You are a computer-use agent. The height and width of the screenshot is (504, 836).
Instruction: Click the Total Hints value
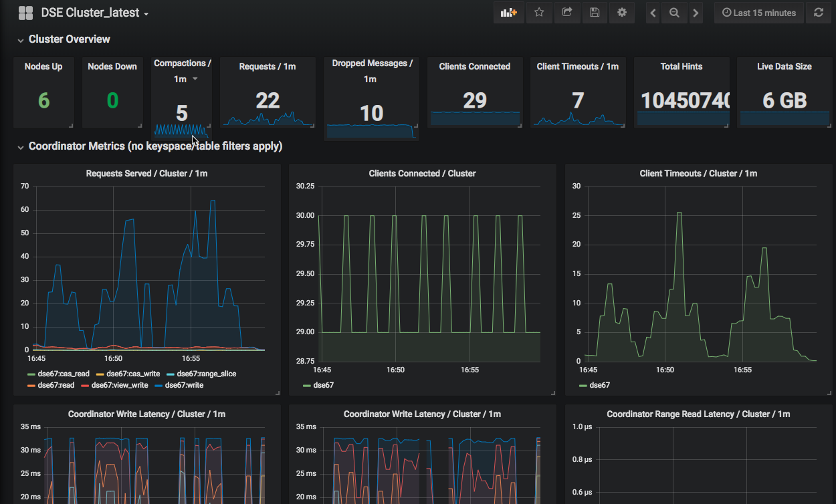pyautogui.click(x=685, y=100)
